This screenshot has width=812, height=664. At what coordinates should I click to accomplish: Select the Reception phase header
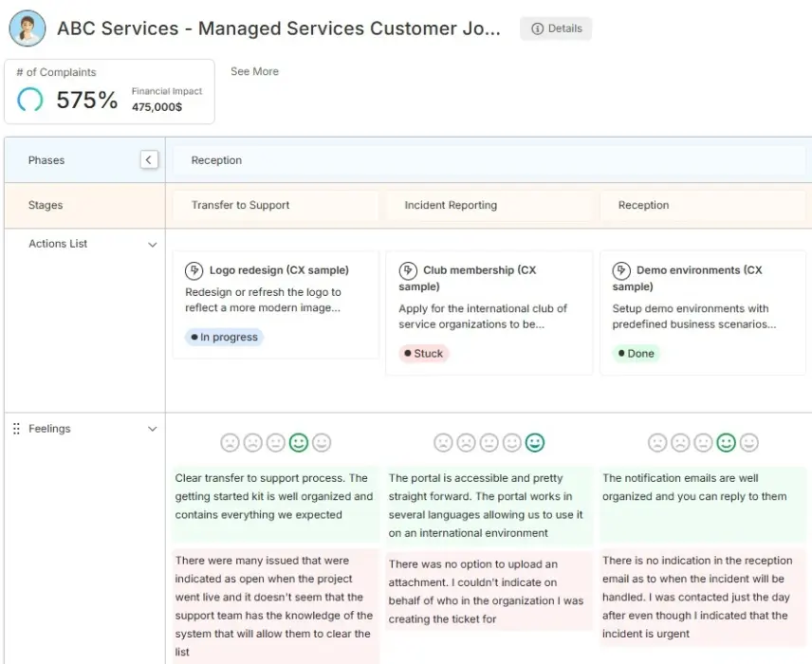pos(216,159)
